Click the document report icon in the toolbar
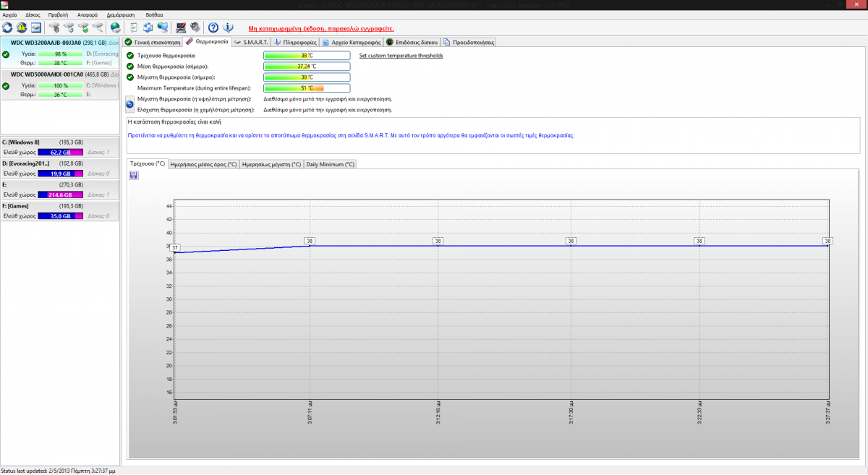 [134, 27]
